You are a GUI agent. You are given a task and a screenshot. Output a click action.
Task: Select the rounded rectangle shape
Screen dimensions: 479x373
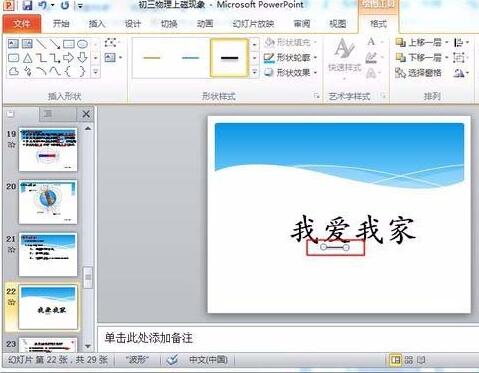click(13, 58)
